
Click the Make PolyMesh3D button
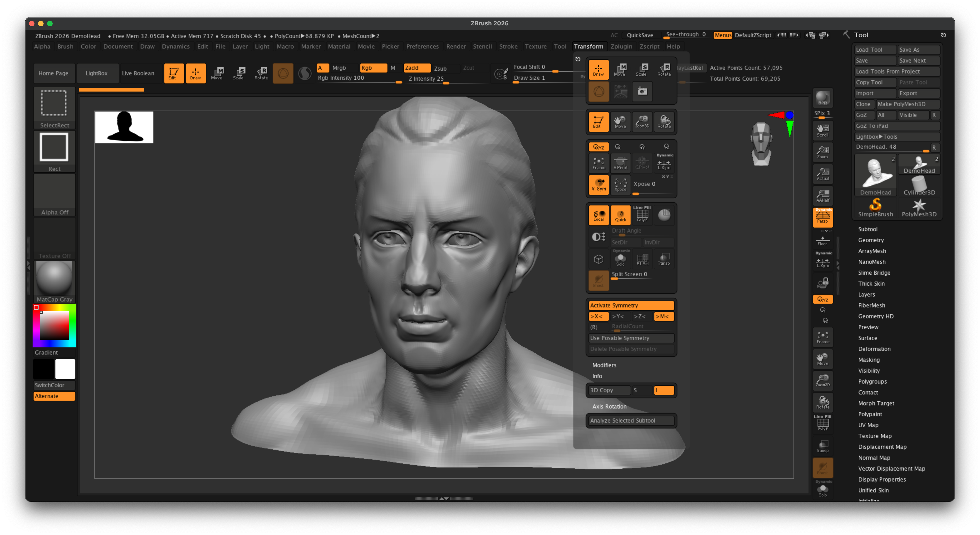click(x=909, y=104)
